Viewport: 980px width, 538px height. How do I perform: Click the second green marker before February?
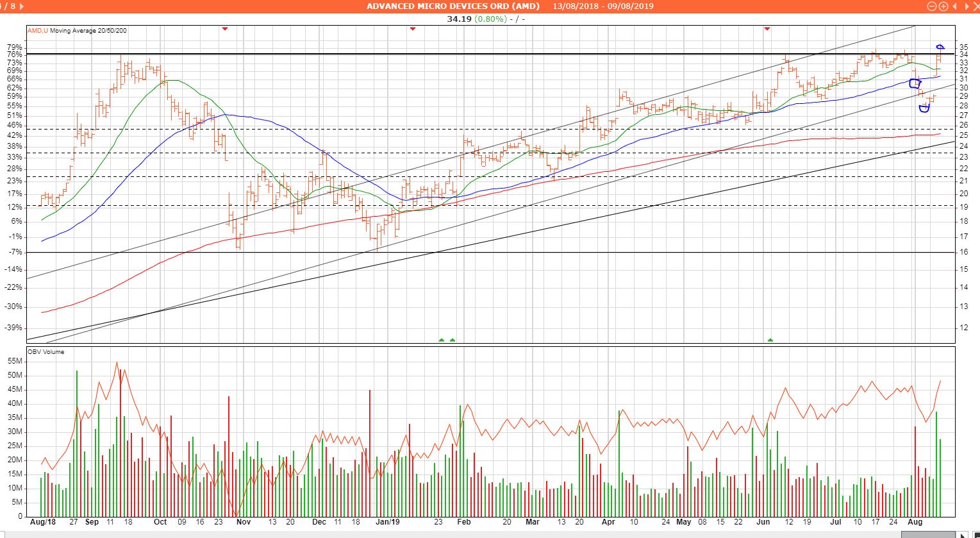point(453,340)
